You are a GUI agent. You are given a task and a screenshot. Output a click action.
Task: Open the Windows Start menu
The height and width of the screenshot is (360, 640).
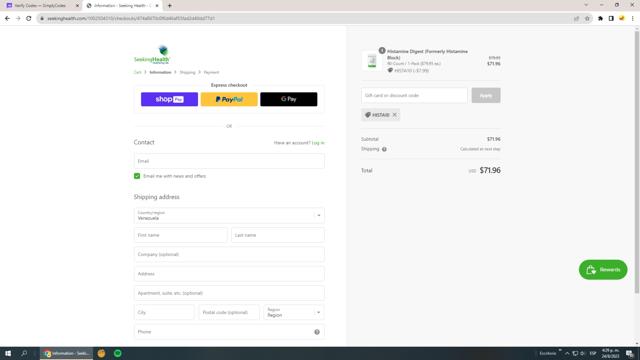[8, 353]
